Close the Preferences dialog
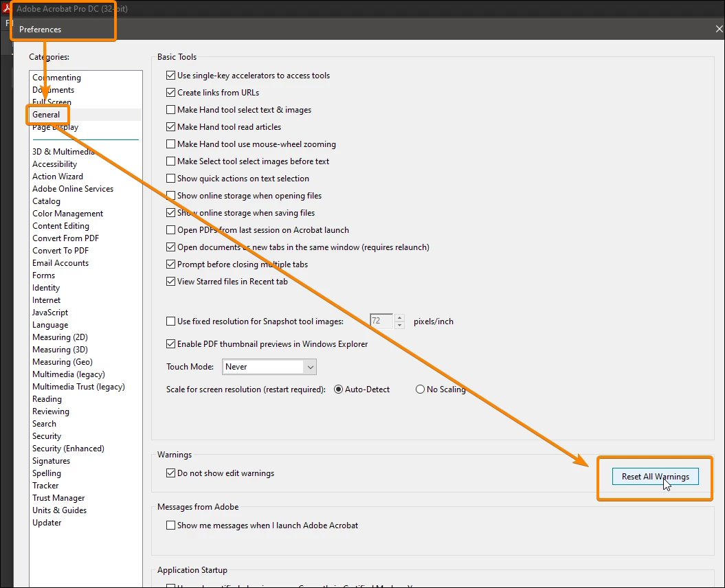This screenshot has height=588, width=725. coord(719,29)
